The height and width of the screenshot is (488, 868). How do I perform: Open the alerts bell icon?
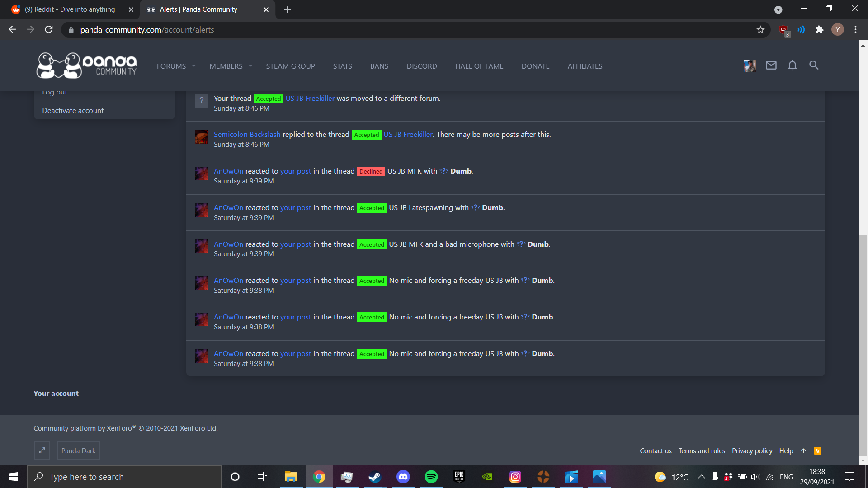(x=792, y=66)
